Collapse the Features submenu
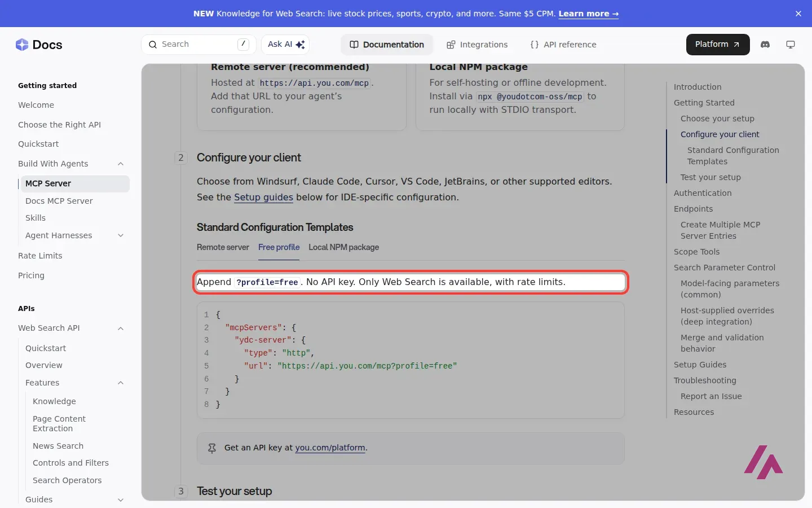 (x=121, y=383)
